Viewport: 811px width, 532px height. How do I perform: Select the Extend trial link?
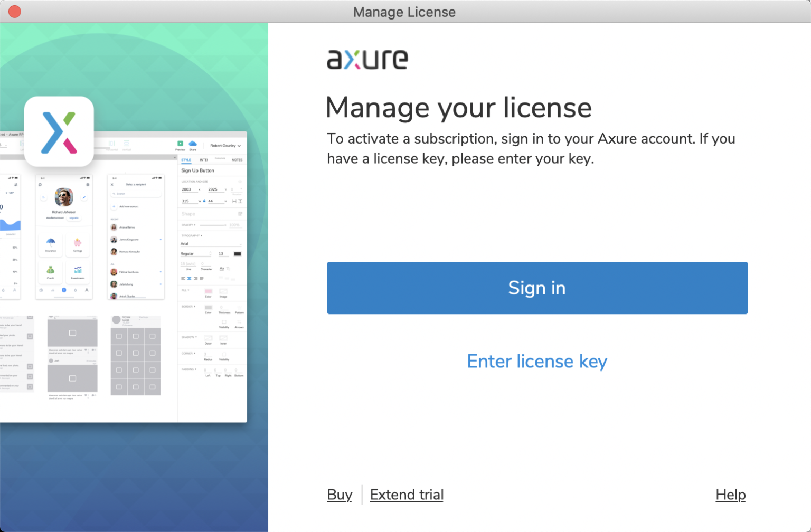(407, 495)
